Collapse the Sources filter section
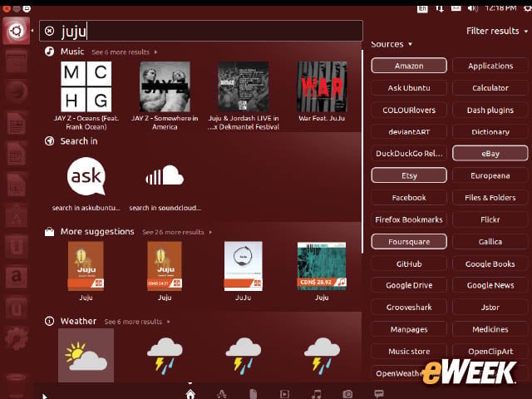The height and width of the screenshot is (399, 532). (392, 44)
